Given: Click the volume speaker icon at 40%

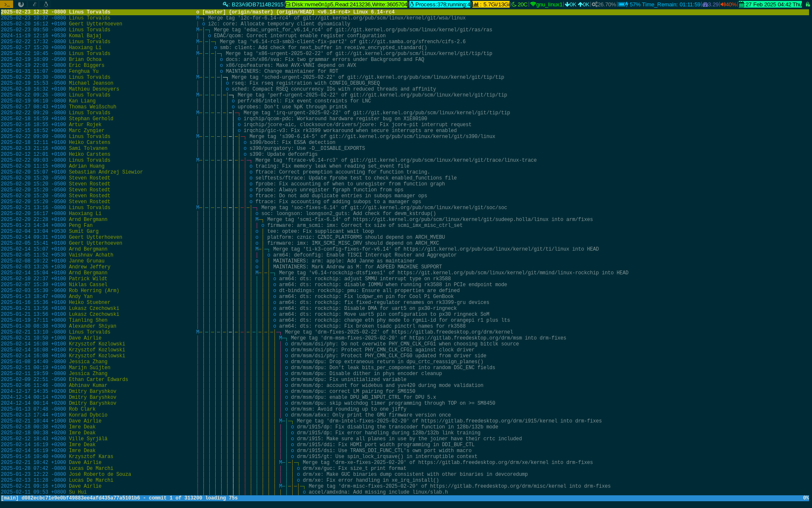Looking at the screenshot, I should 723,4.
